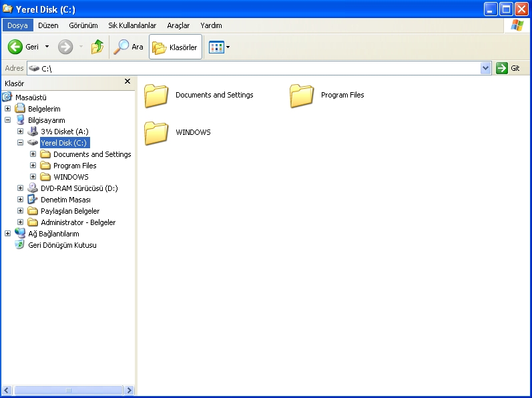Image resolution: width=532 pixels, height=398 pixels.
Task: Select Yerel Disk (C:) in the tree
Action: click(x=65, y=143)
